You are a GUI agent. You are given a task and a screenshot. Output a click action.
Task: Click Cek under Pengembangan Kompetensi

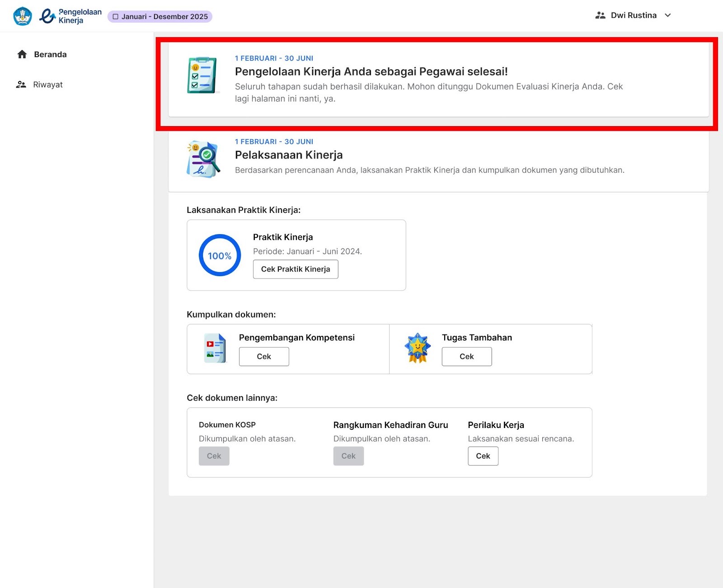coord(264,357)
